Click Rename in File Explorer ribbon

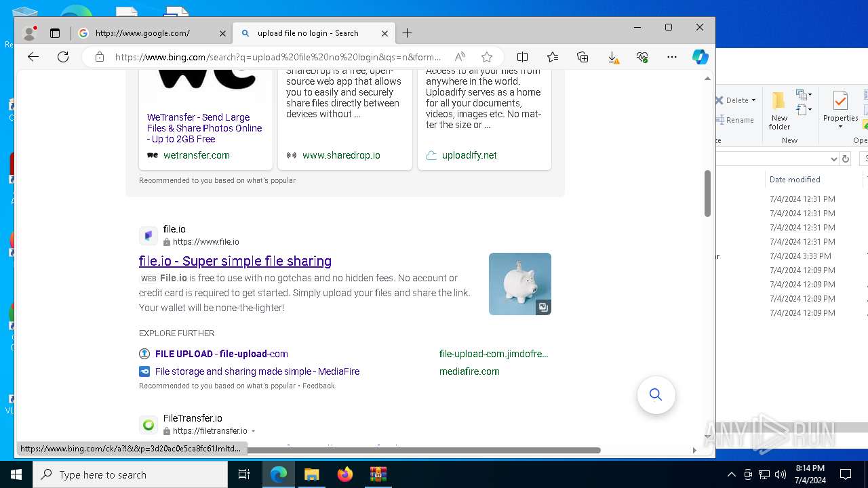(x=734, y=120)
